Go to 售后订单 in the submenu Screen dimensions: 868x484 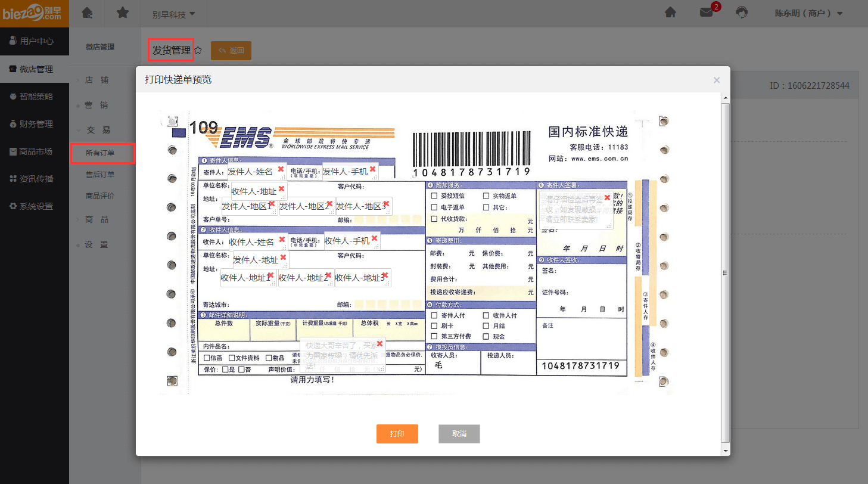pos(100,175)
